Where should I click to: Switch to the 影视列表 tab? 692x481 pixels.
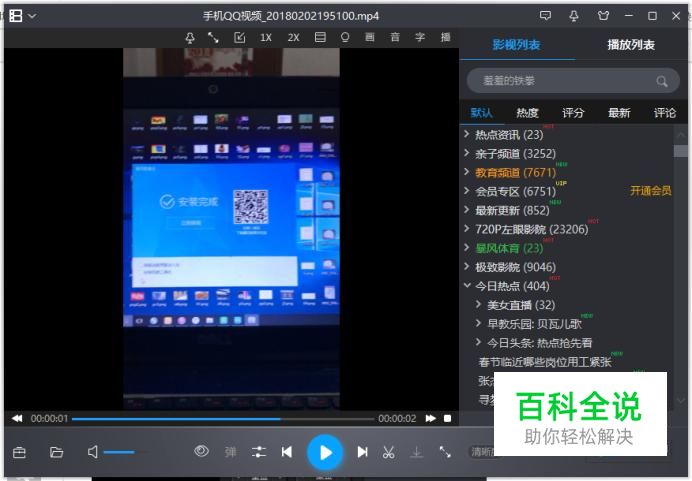[x=516, y=45]
